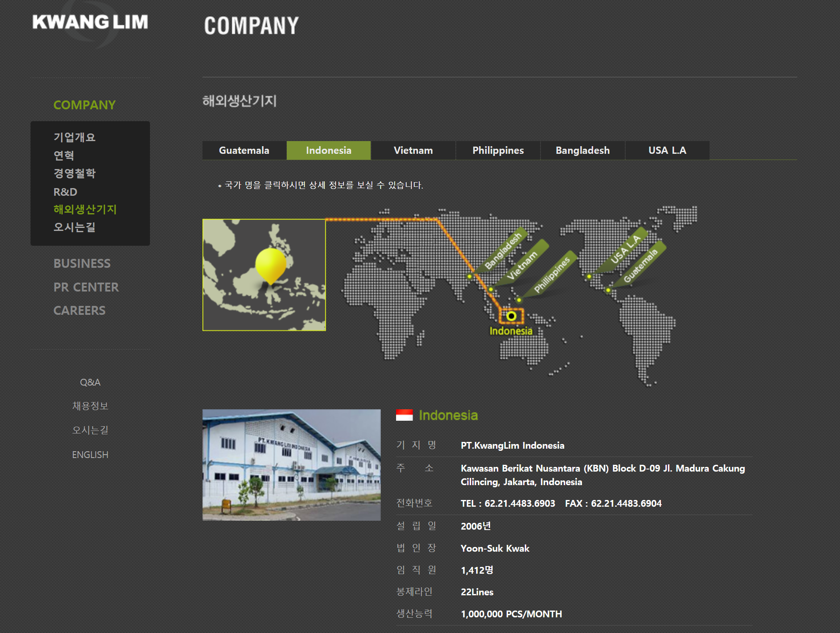840x633 pixels.
Task: Expand the CAREERS menu section
Action: pyautogui.click(x=79, y=311)
